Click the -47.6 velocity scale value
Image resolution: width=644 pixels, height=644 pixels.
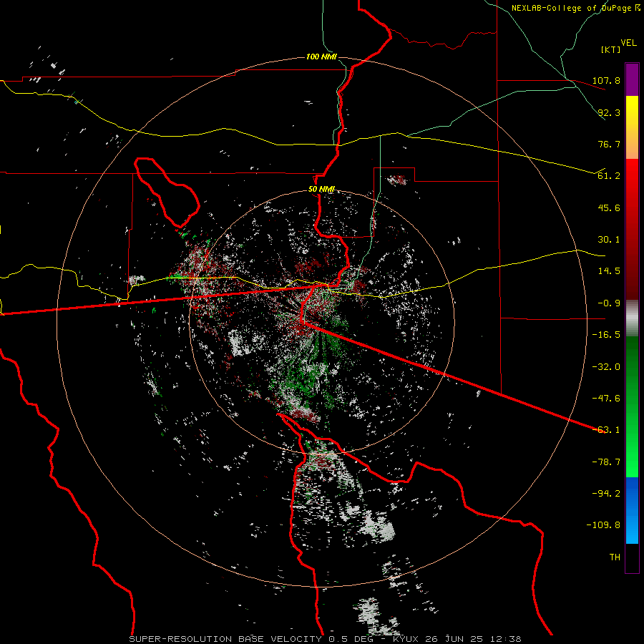click(x=606, y=399)
